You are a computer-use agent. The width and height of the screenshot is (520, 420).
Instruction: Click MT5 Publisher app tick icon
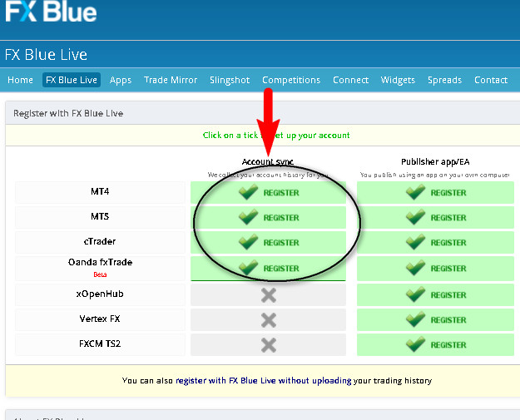tap(415, 217)
